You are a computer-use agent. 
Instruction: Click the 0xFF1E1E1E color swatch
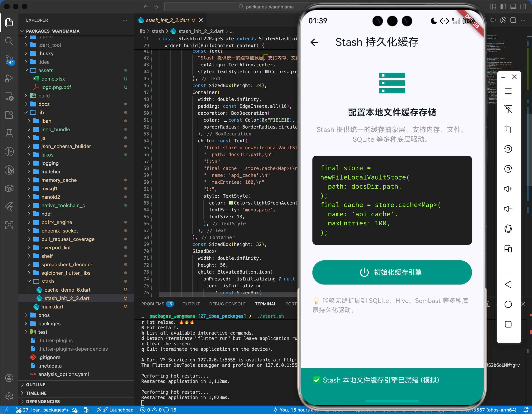pyautogui.click(x=225, y=120)
